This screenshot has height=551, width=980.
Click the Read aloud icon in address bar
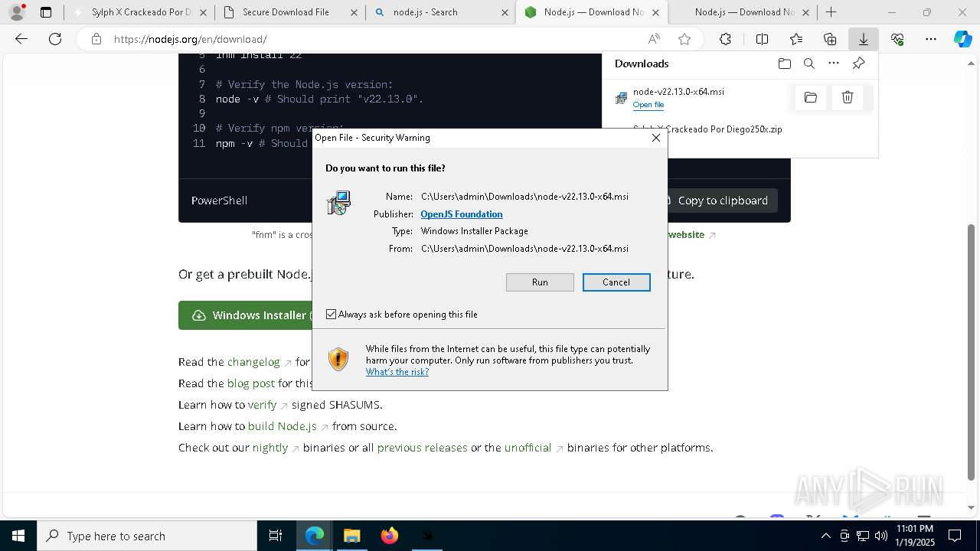(654, 39)
